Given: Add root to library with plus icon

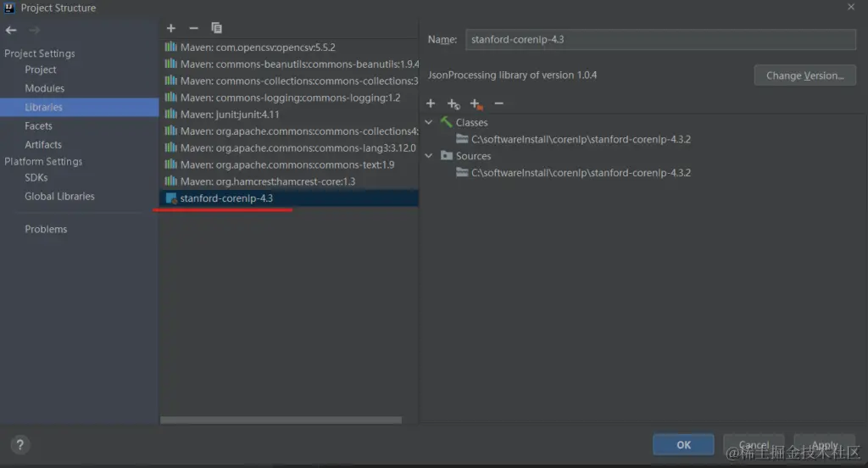Looking at the screenshot, I should point(431,103).
